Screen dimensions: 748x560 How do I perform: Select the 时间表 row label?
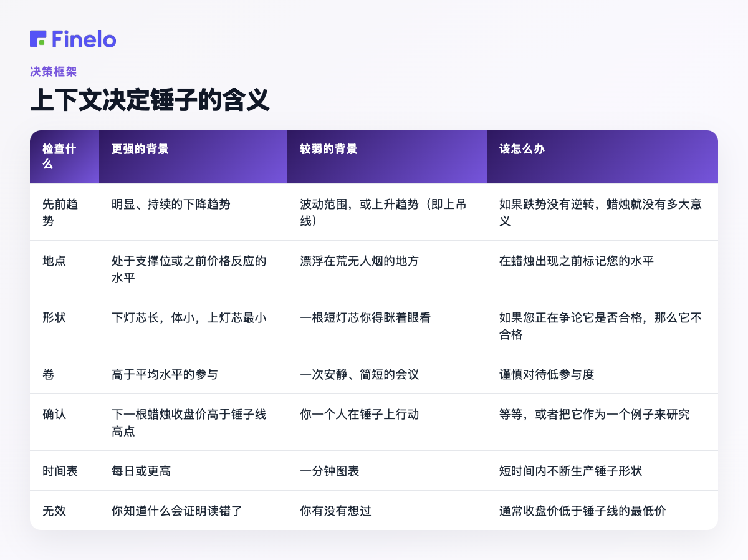click(x=60, y=471)
